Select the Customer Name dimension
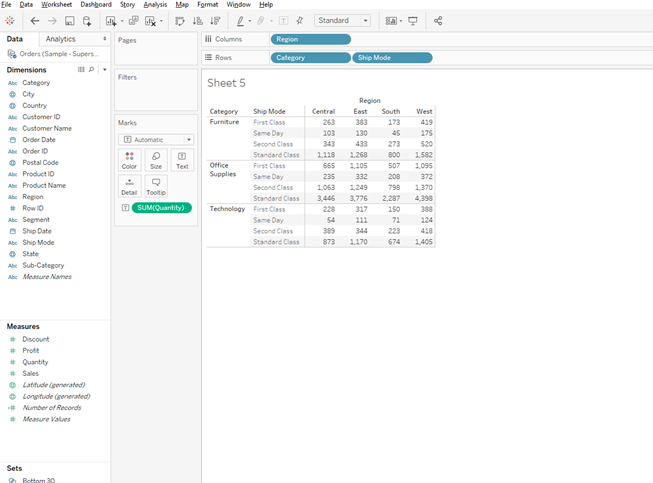 (x=47, y=128)
